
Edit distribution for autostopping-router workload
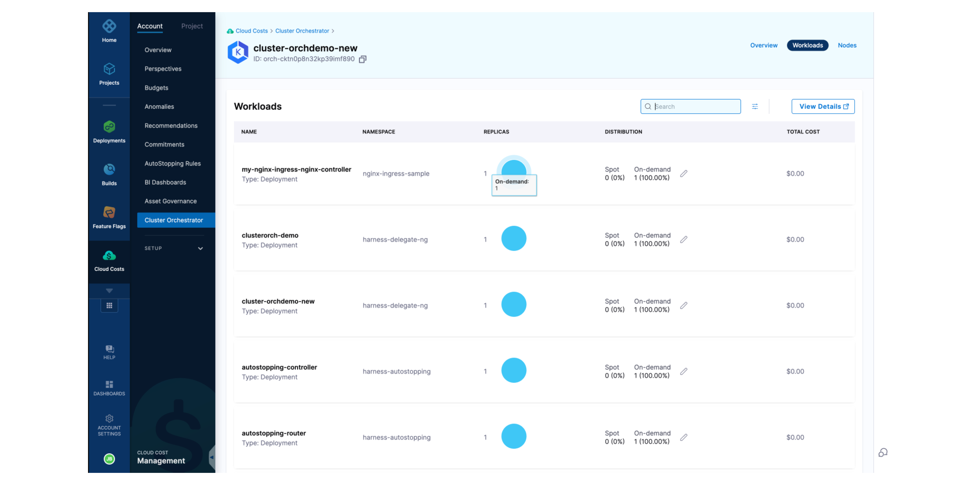[684, 437]
